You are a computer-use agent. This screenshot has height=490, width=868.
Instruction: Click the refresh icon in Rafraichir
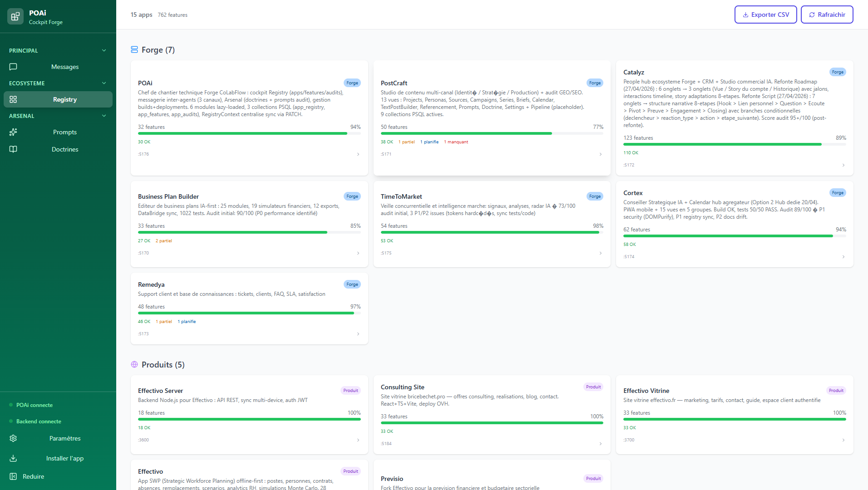coord(812,15)
